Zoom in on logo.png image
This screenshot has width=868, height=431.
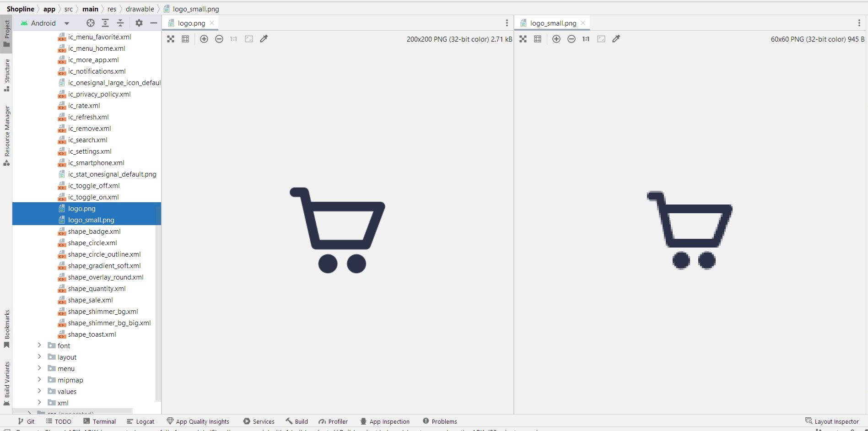(x=204, y=39)
